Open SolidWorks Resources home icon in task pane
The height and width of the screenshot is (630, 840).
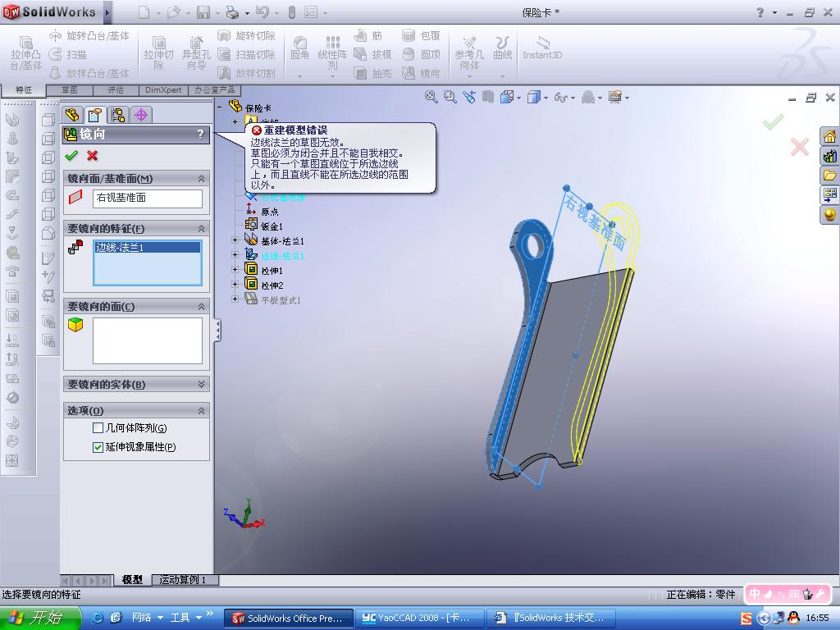829,137
